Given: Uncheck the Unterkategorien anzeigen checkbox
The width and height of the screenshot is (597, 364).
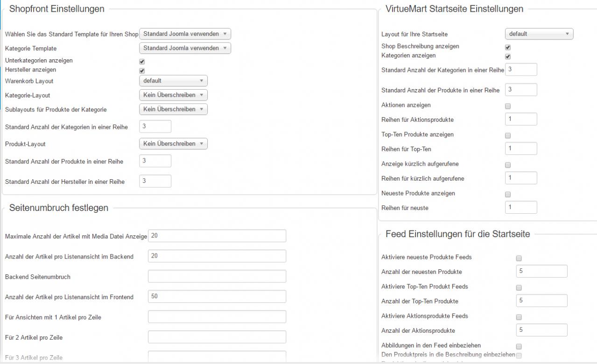Looking at the screenshot, I should 142,62.
